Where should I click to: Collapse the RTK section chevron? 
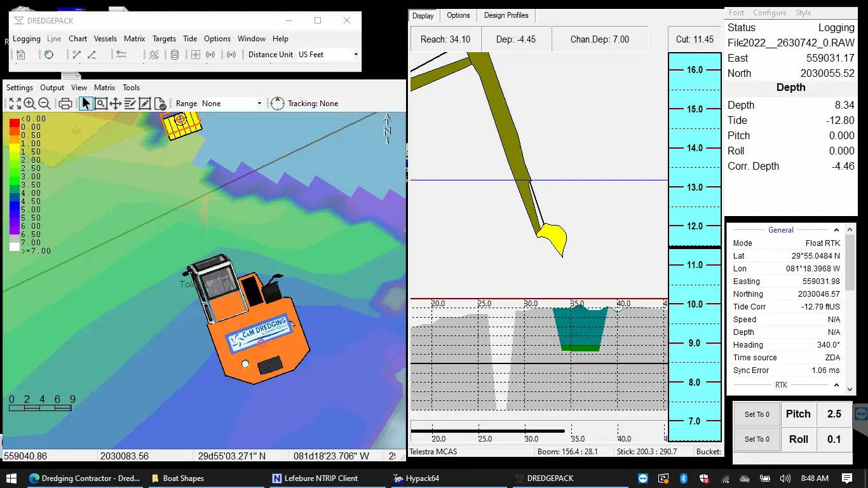tap(836, 385)
